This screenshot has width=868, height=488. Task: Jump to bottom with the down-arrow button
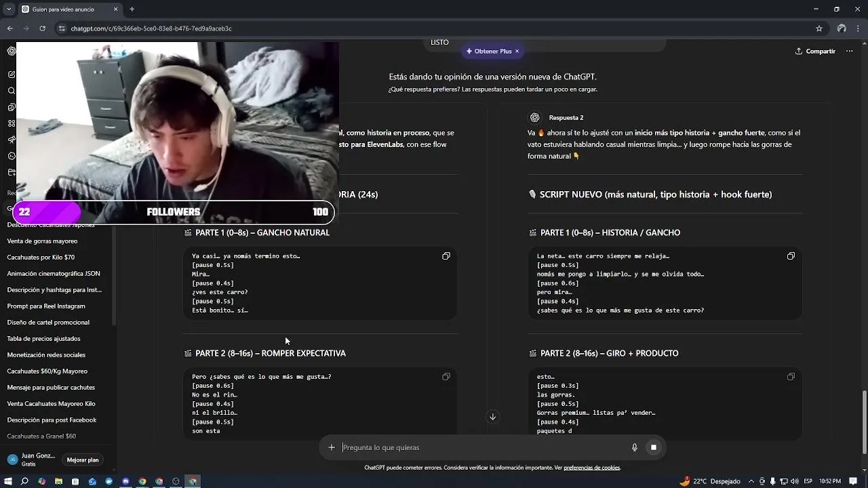493,417
